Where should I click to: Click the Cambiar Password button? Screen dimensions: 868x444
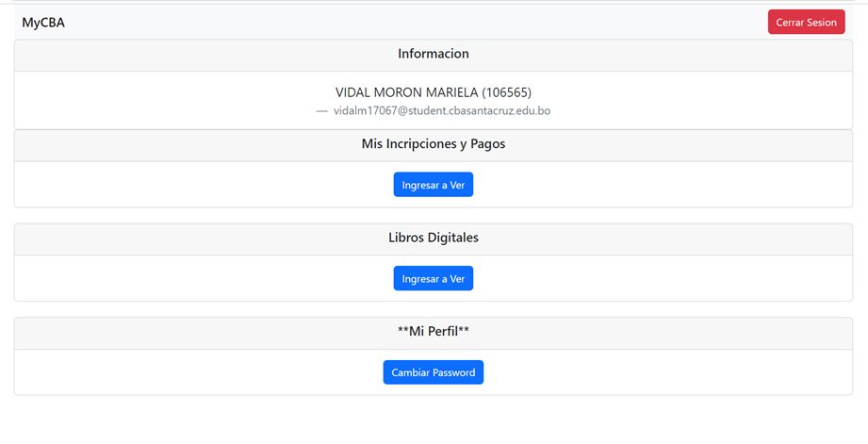433,372
